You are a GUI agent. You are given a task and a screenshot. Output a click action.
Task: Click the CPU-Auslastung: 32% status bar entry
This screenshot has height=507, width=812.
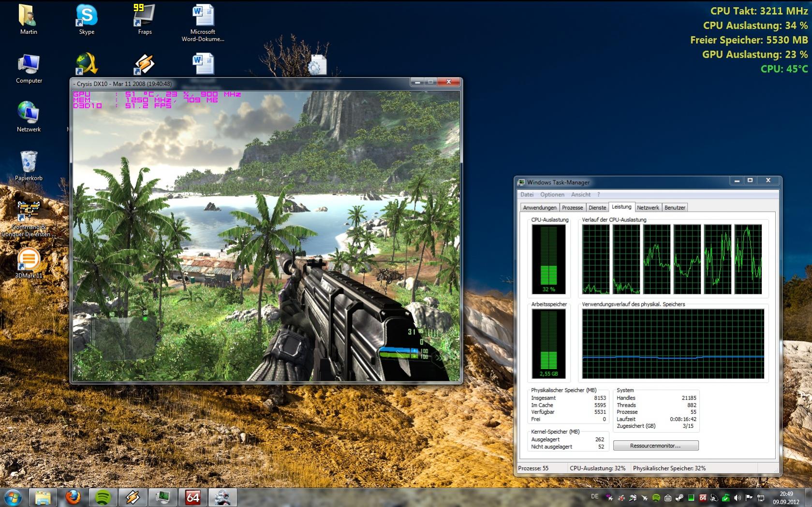pos(598,468)
